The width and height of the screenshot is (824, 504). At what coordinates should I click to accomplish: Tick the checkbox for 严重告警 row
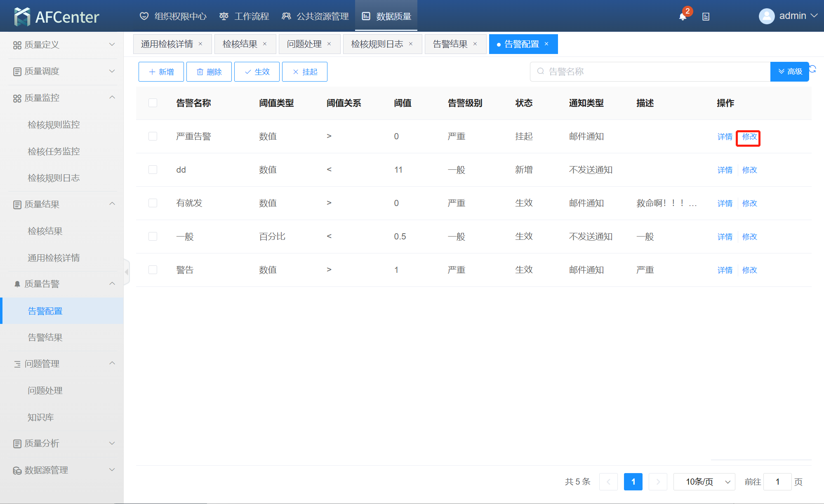(153, 136)
